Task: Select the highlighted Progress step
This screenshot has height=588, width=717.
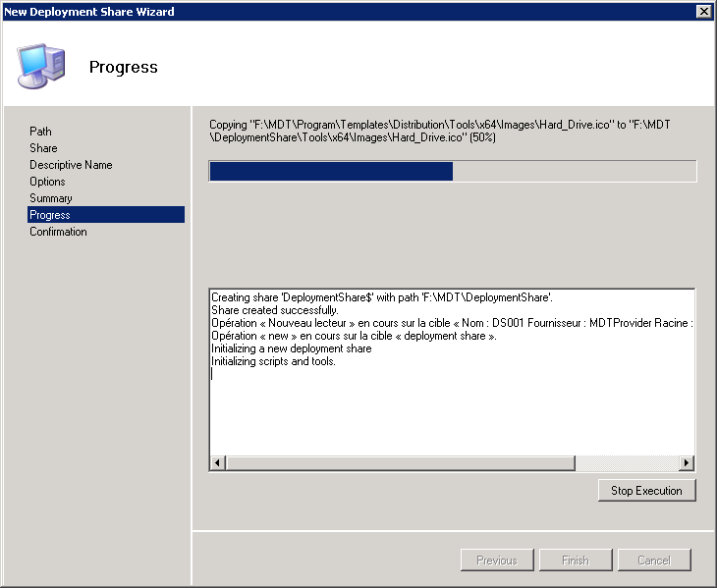Action: click(50, 215)
